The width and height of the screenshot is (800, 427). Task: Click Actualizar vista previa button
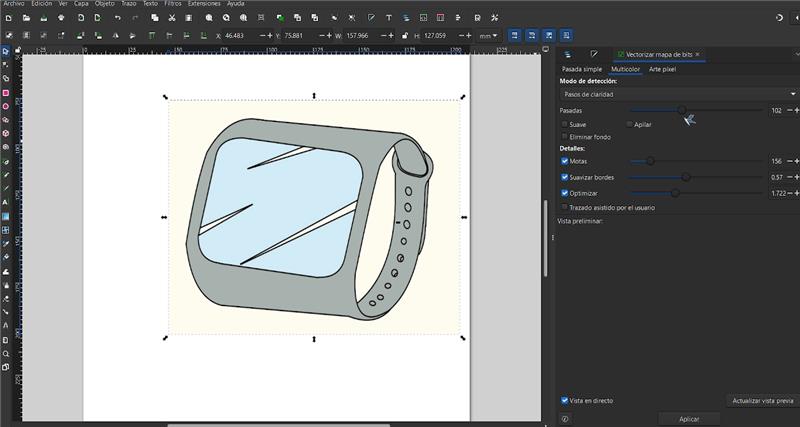click(x=763, y=401)
